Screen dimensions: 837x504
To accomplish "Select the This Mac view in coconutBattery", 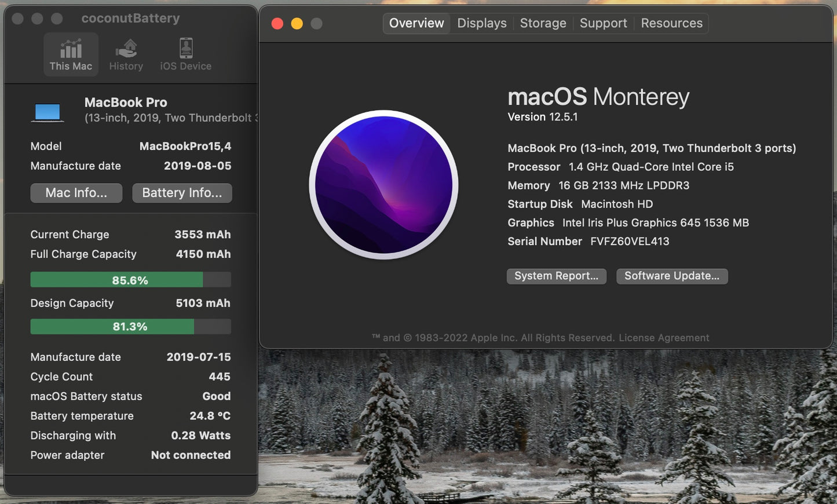I will pos(71,53).
